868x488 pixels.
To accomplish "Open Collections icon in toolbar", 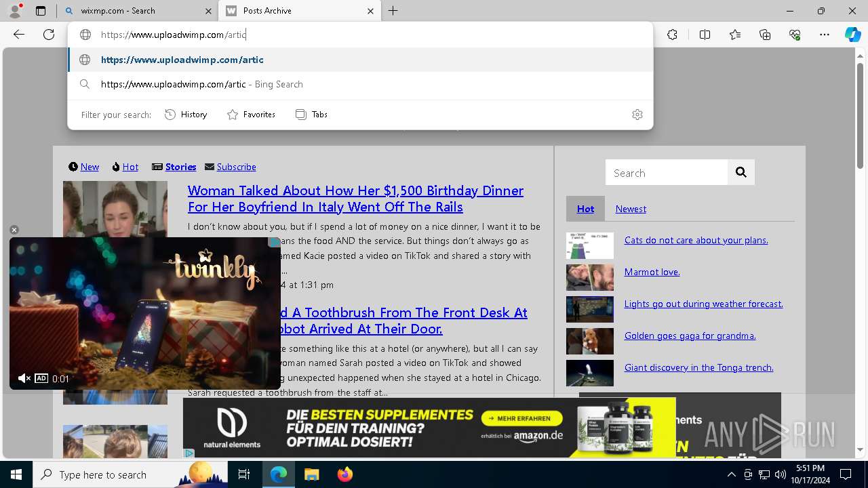I will (x=765, y=35).
